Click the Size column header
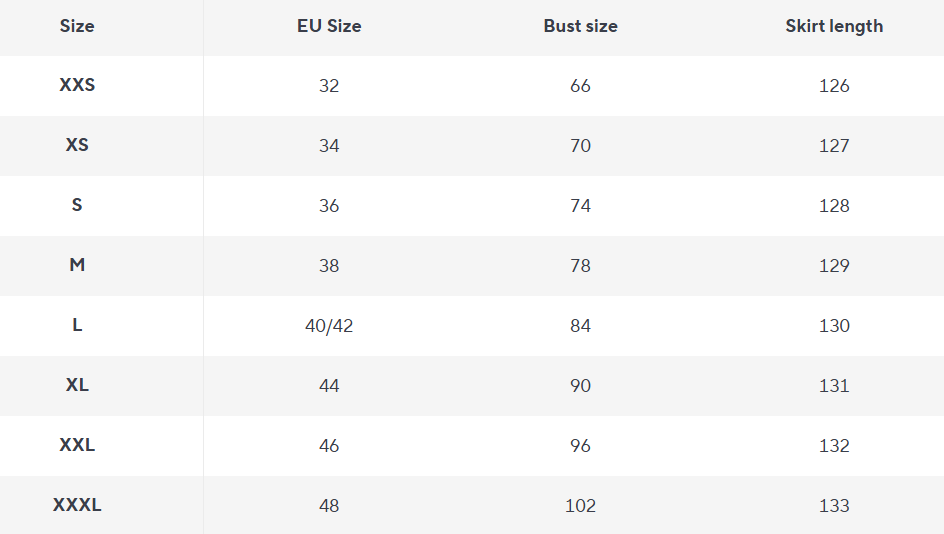The width and height of the screenshot is (944, 534). click(77, 26)
